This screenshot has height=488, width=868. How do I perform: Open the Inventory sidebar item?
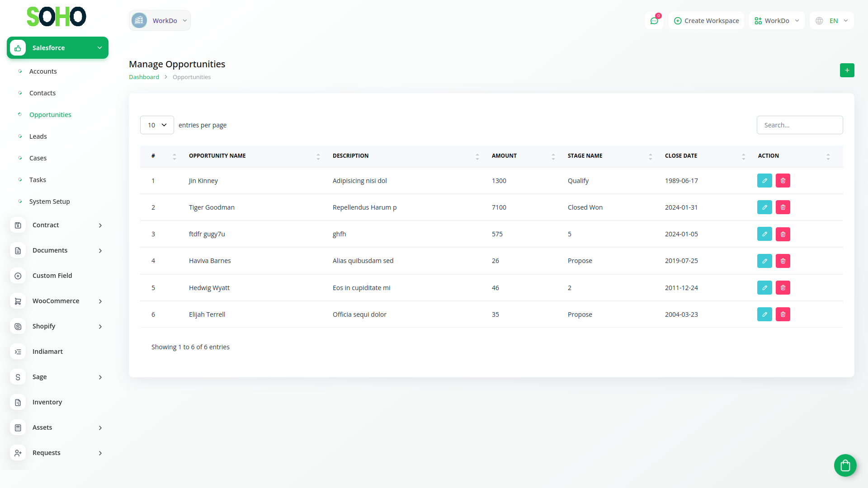47,402
